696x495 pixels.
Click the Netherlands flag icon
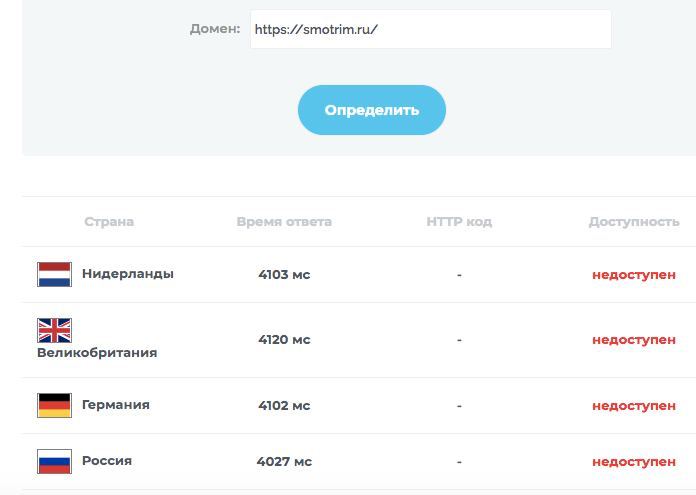tap(54, 274)
